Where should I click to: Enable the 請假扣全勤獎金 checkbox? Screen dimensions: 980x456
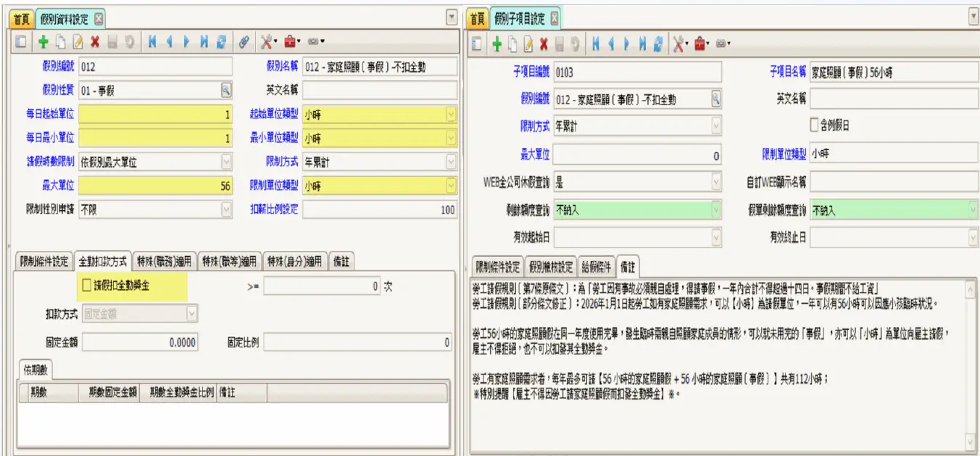point(88,286)
